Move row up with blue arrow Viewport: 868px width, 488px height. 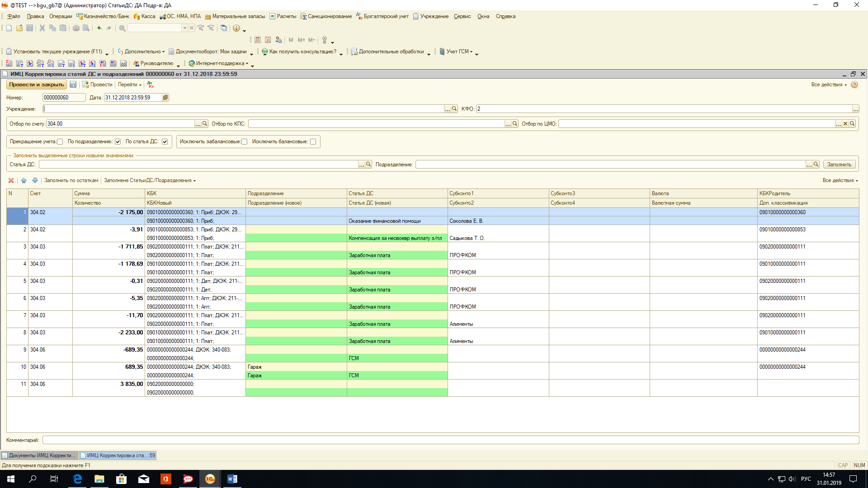coord(24,180)
